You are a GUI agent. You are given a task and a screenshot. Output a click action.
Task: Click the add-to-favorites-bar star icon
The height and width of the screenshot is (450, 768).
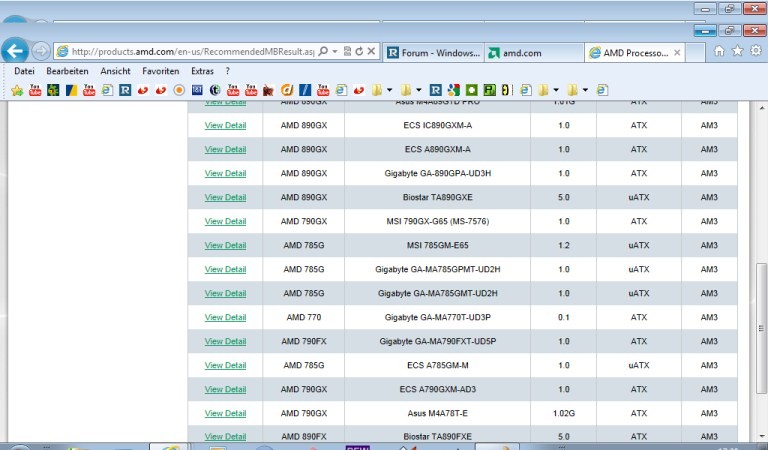[17, 90]
